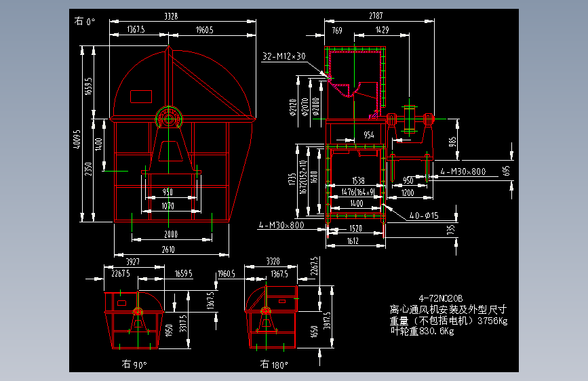The image size is (588, 381).
Task: Select the 1950 vertical dimension
Action: click(x=169, y=330)
